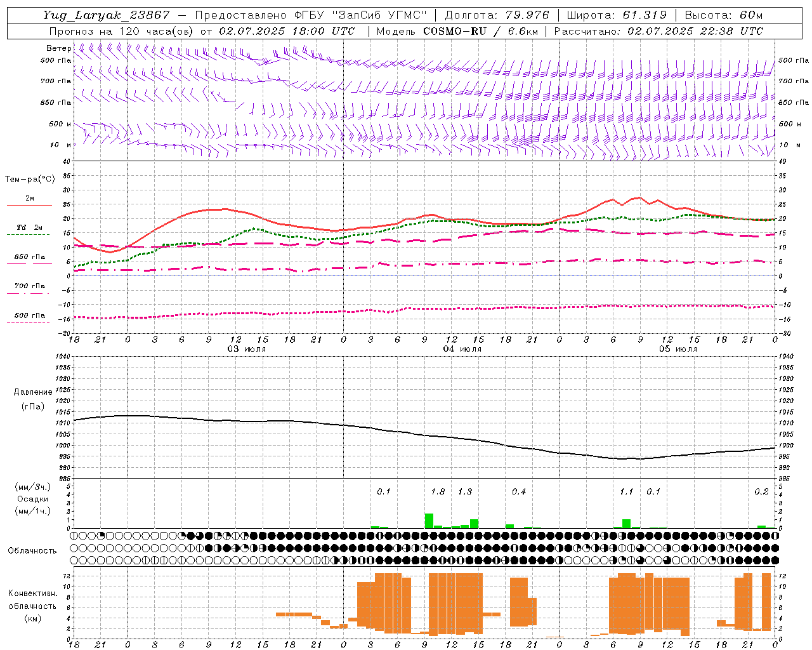Viewport: 812px width, 650px height.
Task: Click the 04 июля date label
Action: [462, 349]
